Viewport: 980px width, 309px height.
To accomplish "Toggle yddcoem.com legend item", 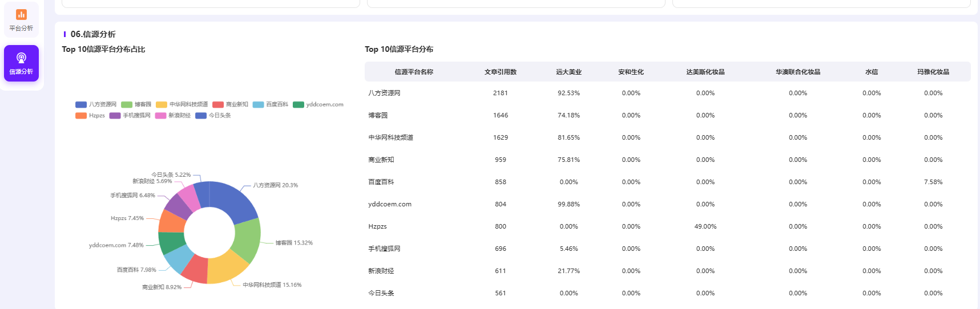I will click(318, 105).
